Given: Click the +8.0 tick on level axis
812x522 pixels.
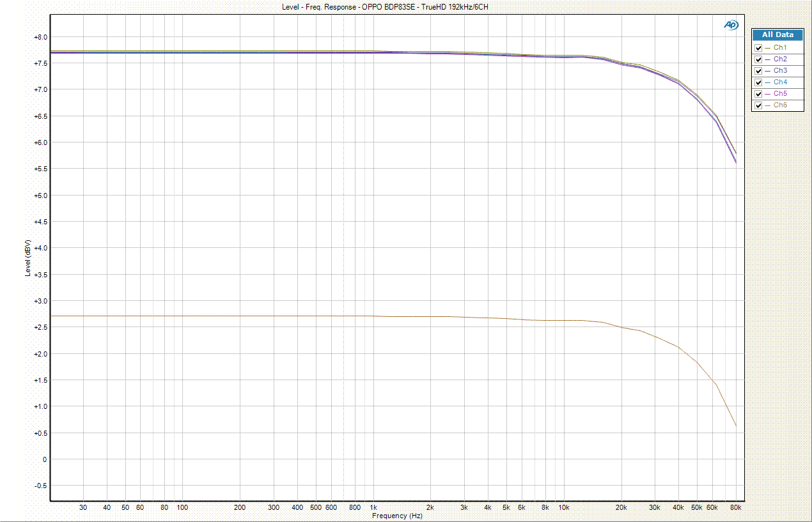Looking at the screenshot, I should coord(40,37).
